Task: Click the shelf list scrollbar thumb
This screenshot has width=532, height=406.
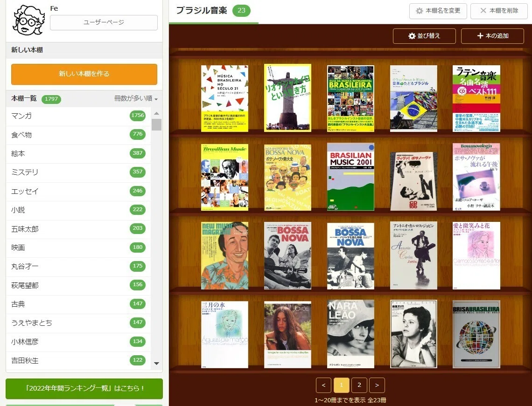Action: pos(156,124)
